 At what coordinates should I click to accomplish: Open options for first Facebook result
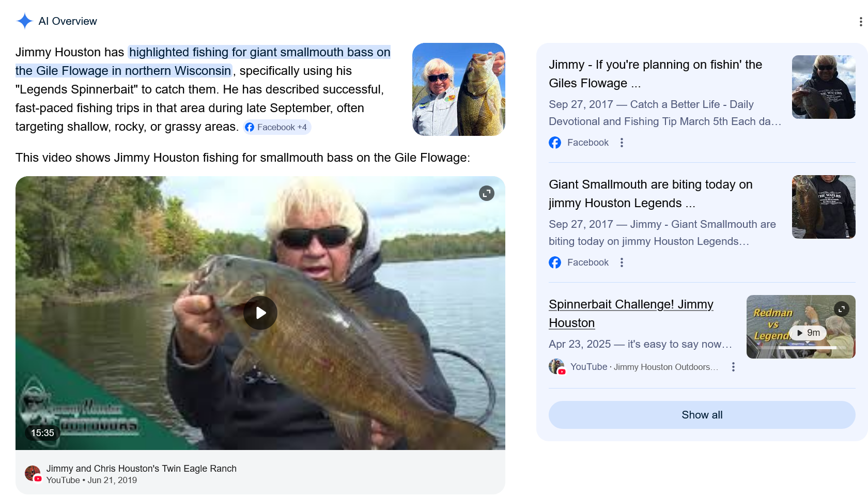(x=622, y=143)
